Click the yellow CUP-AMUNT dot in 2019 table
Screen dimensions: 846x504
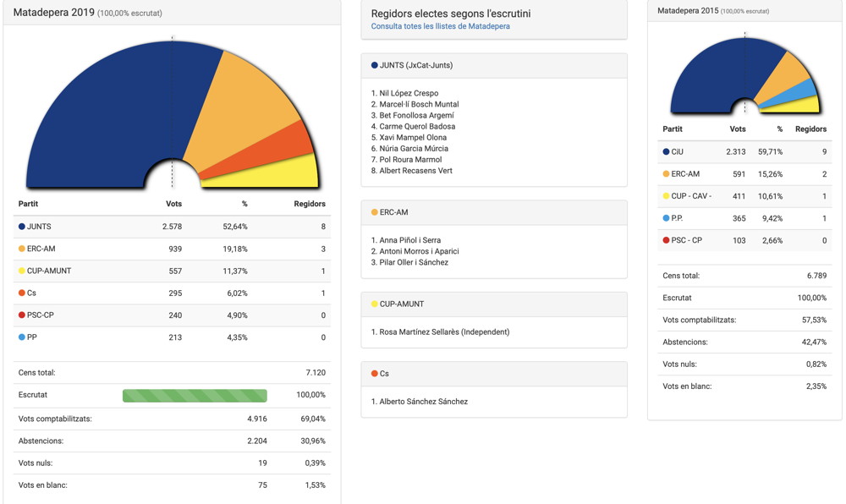[22, 271]
